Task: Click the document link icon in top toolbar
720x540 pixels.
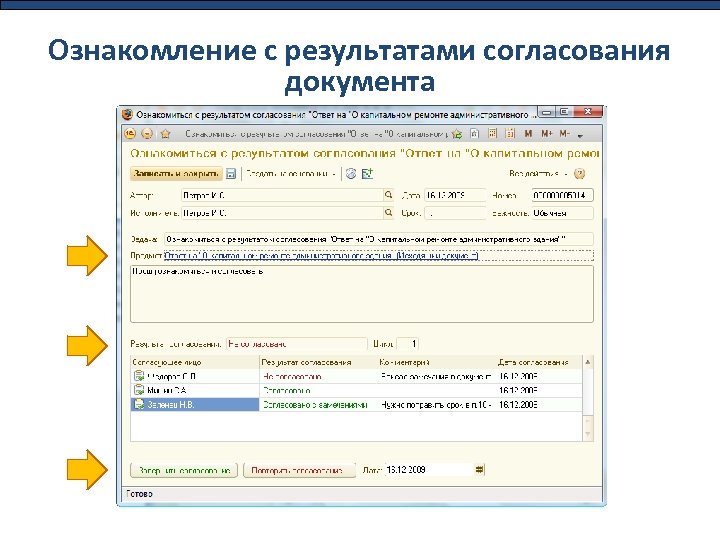Action: pyautogui.click(x=475, y=134)
